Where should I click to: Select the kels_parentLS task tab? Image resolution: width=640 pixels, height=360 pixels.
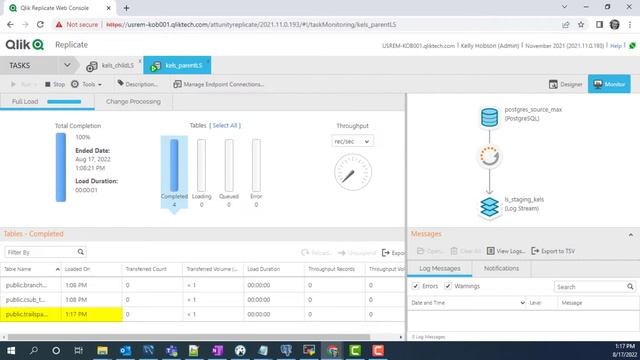pos(177,65)
